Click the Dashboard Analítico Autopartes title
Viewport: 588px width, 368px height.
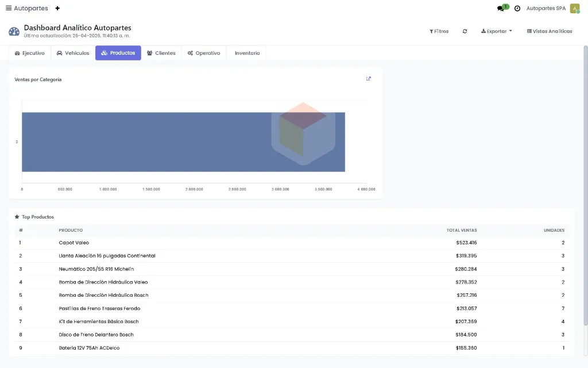pos(78,28)
